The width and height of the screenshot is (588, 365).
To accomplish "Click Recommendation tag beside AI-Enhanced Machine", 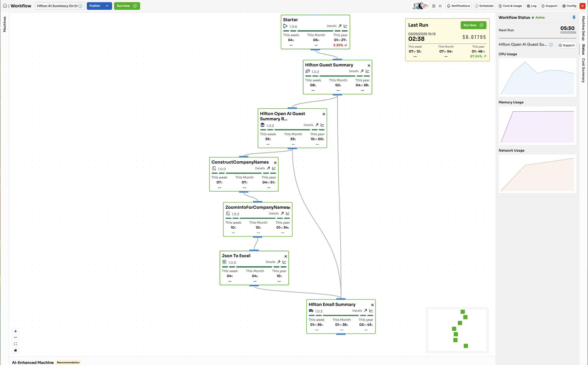I will point(68,362).
